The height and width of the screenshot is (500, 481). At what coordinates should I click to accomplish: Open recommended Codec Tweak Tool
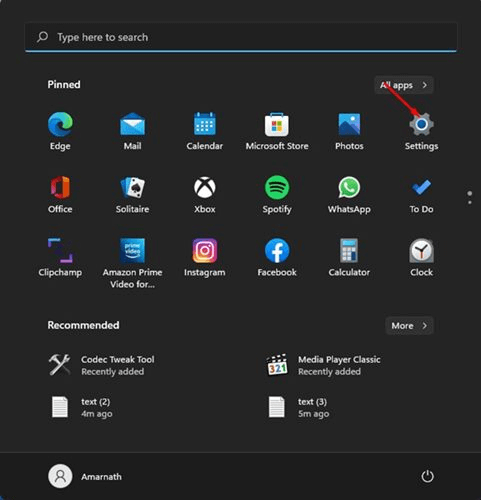coord(102,365)
